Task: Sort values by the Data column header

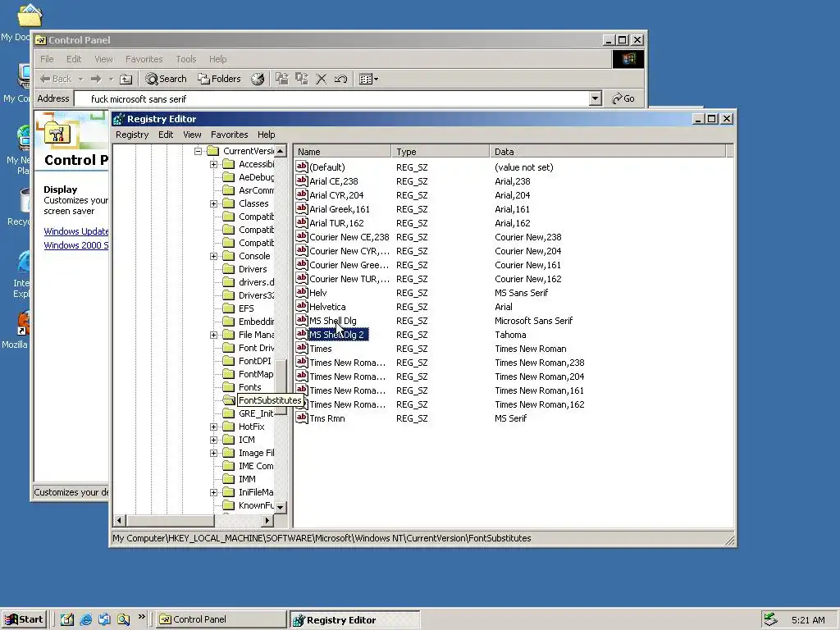Action: (x=608, y=152)
